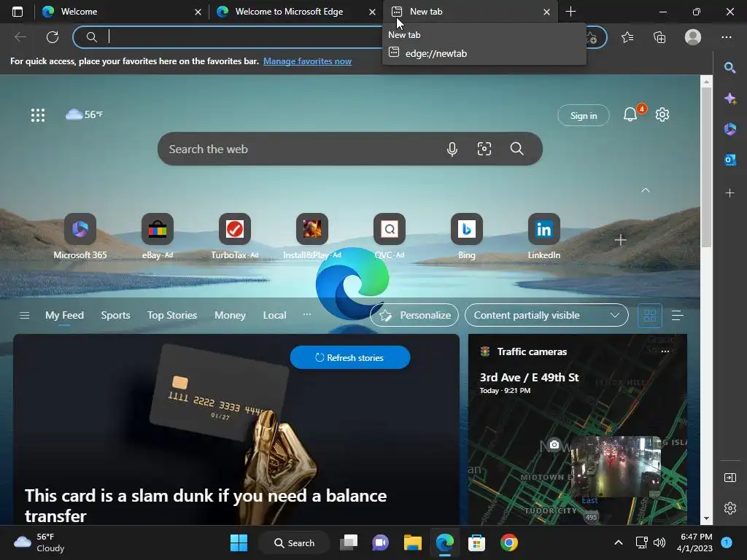Switch feed to list layout view

pos(678,315)
